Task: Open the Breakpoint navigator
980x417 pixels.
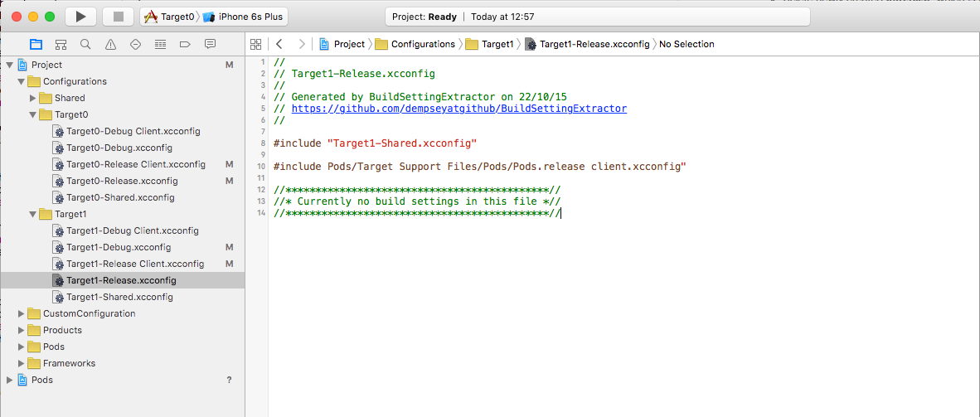Action: (185, 44)
